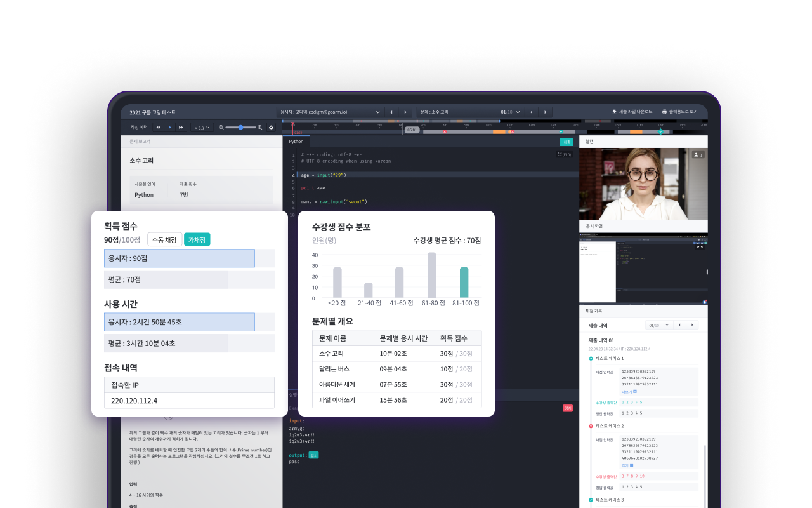Click the passed check icon for 테스트 케이스 1
Screen dimensions: 812x508
coord(591,358)
